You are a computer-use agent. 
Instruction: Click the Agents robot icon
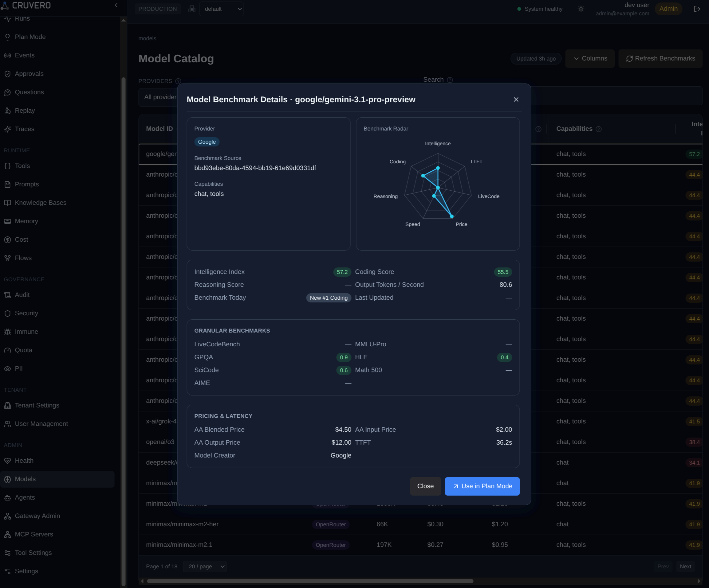coord(7,498)
